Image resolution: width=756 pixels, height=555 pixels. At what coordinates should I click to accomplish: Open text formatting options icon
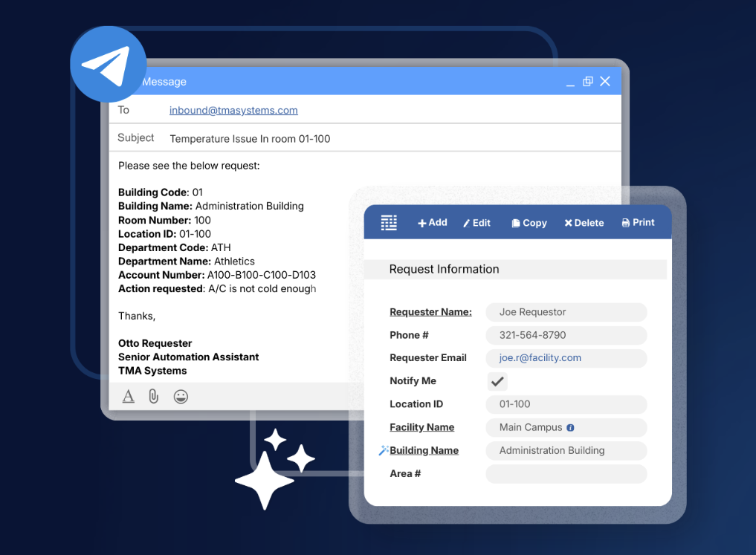point(129,397)
